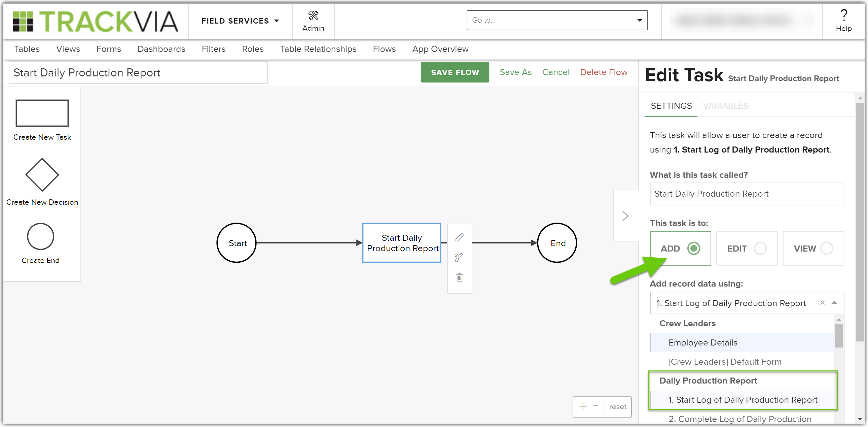This screenshot has height=427, width=868.
Task: Select the Start node on the canvas
Action: point(237,243)
